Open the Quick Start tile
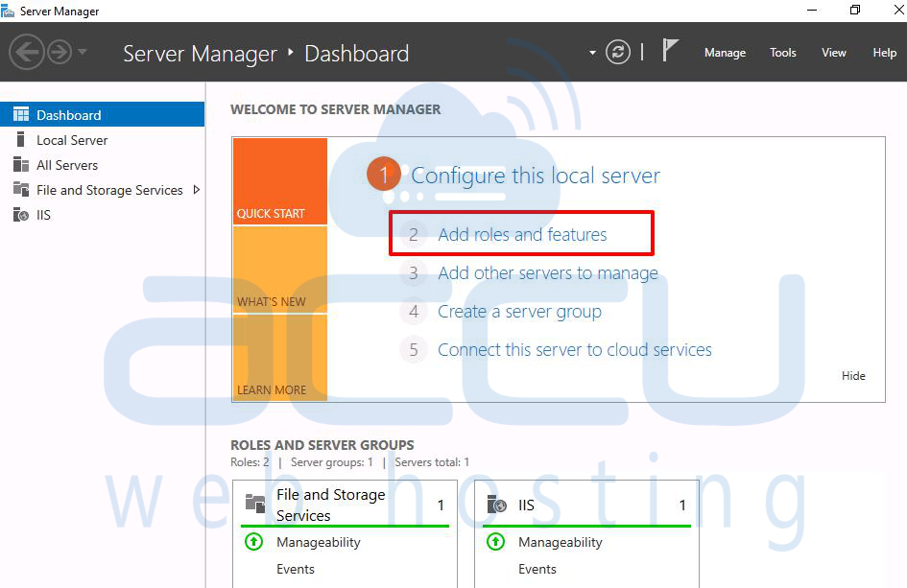Viewport: 907px width, 588px height. pos(280,181)
